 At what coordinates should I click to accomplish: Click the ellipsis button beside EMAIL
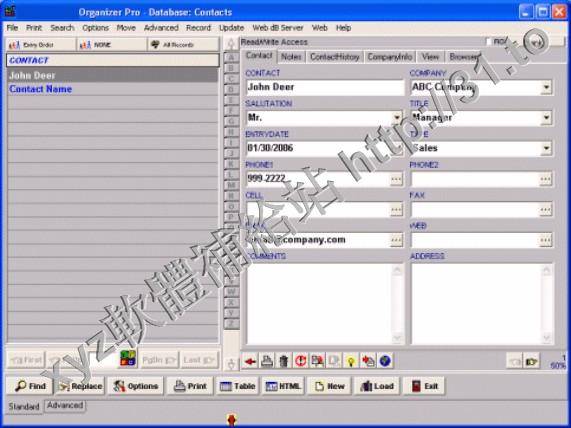(x=396, y=240)
